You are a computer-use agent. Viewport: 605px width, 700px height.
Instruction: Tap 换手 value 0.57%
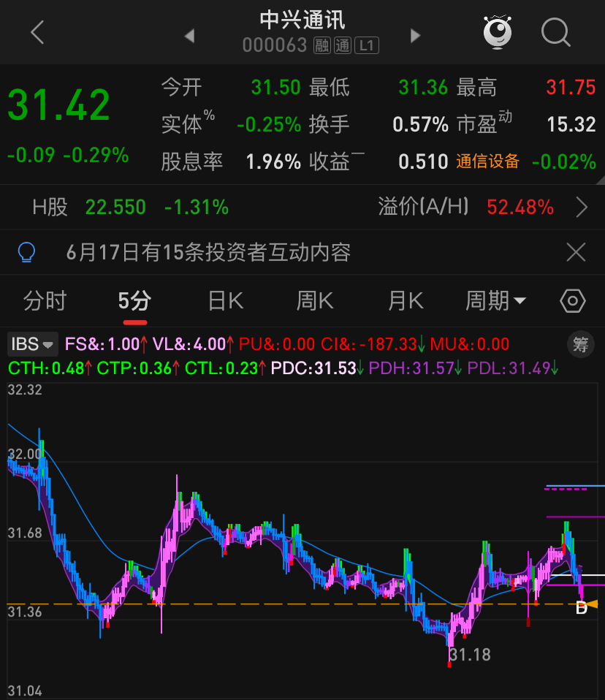[420, 124]
